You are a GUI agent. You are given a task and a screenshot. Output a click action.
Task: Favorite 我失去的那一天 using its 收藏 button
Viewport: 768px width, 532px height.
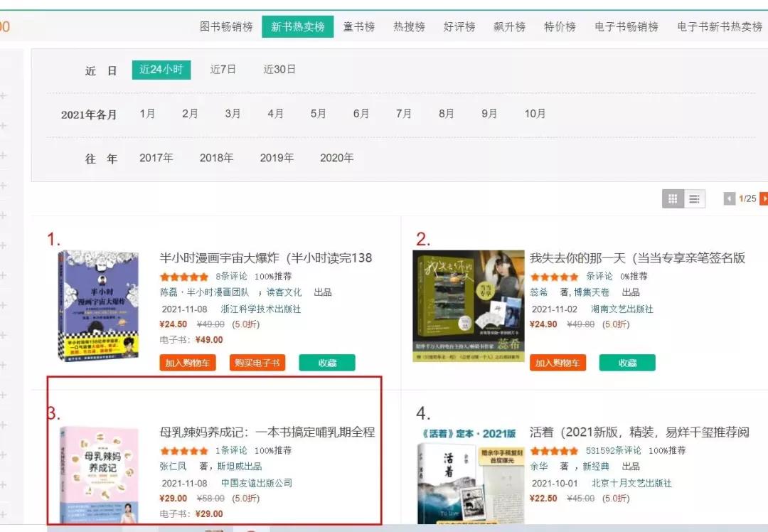pos(627,363)
